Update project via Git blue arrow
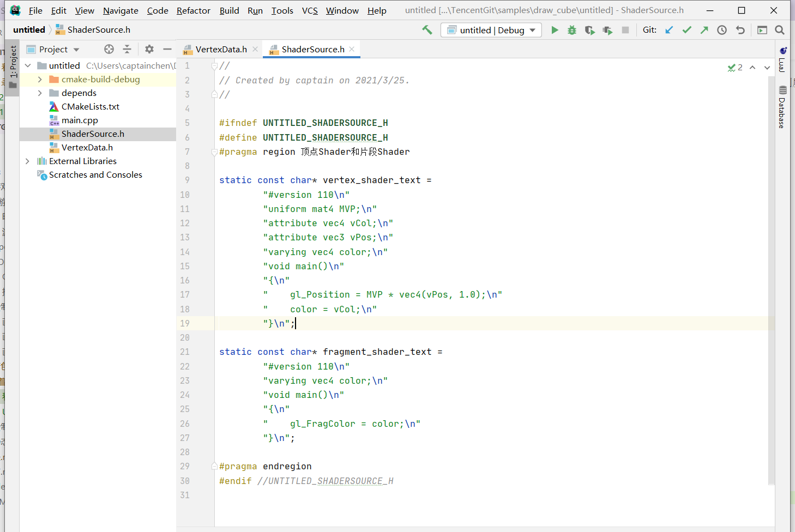 tap(669, 30)
